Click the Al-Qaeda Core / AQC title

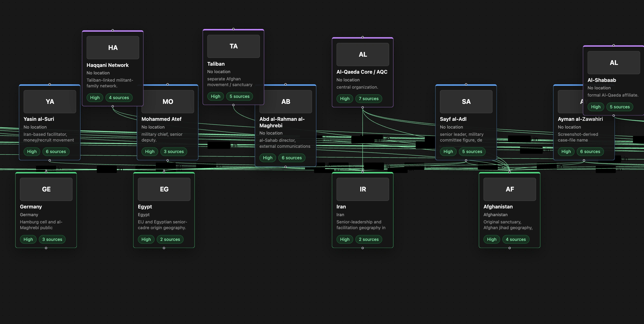362,72
